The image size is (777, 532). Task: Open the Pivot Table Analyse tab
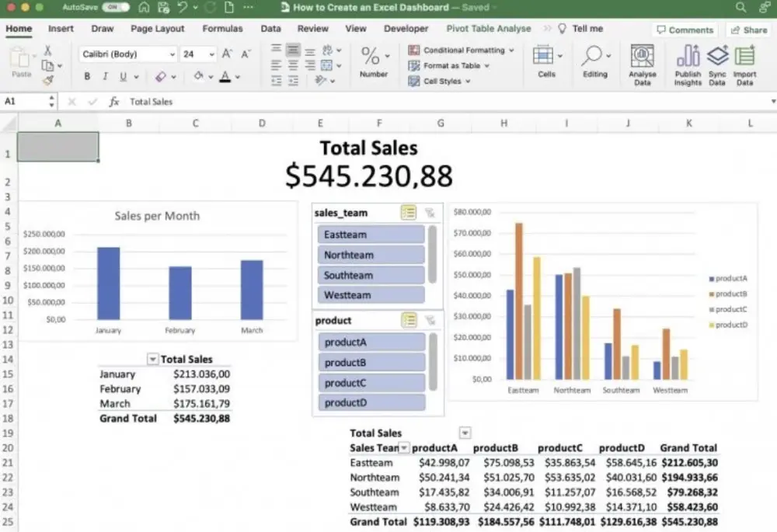489,29
